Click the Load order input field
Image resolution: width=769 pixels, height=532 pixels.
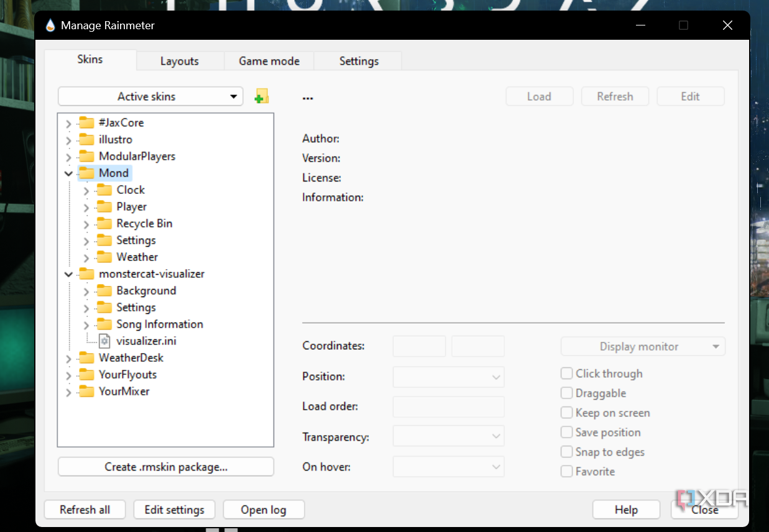pyautogui.click(x=448, y=406)
